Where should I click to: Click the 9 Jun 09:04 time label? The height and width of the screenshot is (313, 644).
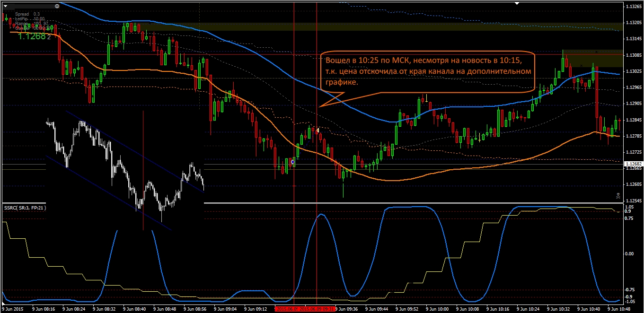point(225,309)
